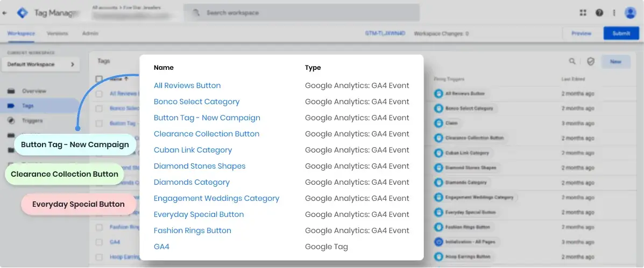Switch to the Versions tab
Viewport: 644px width, 268px height.
click(58, 33)
